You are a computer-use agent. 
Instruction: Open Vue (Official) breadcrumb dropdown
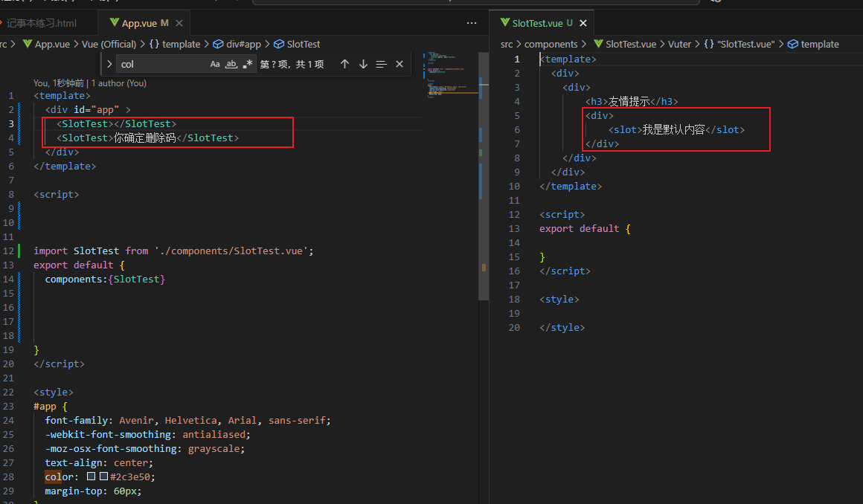pos(109,44)
